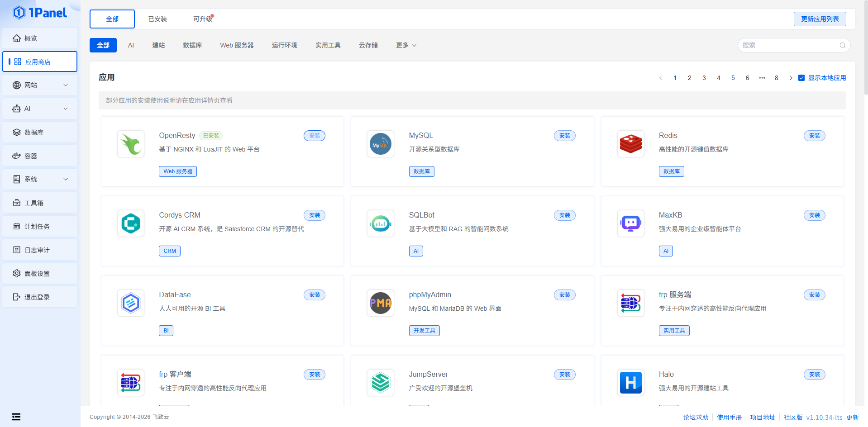Click the Redis app logo
Viewport: 868px width, 427px height.
(630, 144)
